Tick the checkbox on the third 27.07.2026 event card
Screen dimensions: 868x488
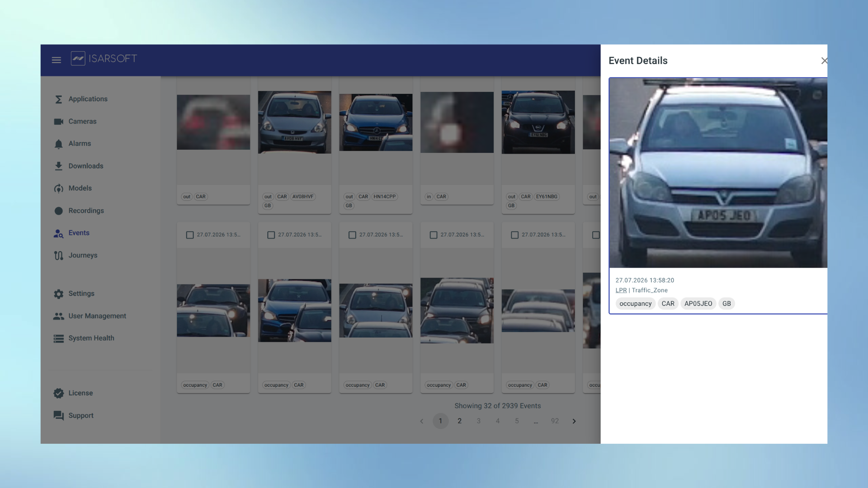coord(352,235)
